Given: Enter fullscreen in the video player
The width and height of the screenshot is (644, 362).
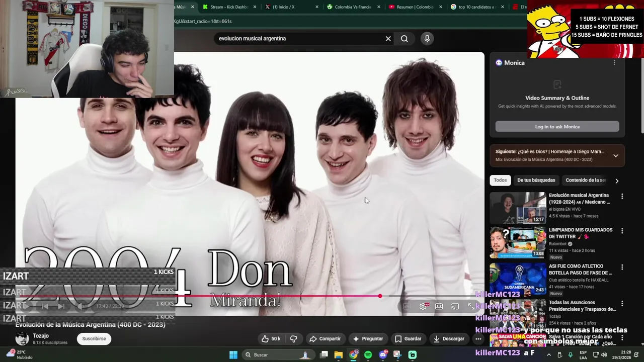Looking at the screenshot, I should tap(471, 306).
